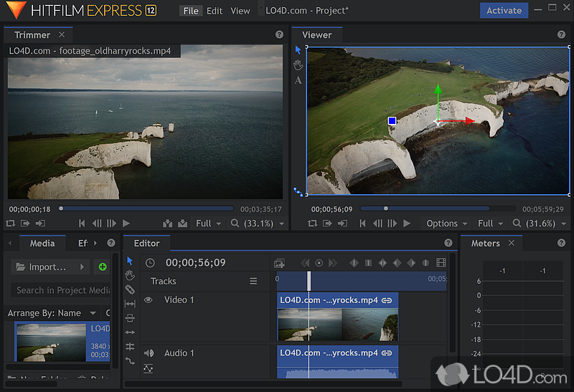Select the Viewer arrow selection tool
Viewport: 574px width, 392px height.
click(298, 49)
